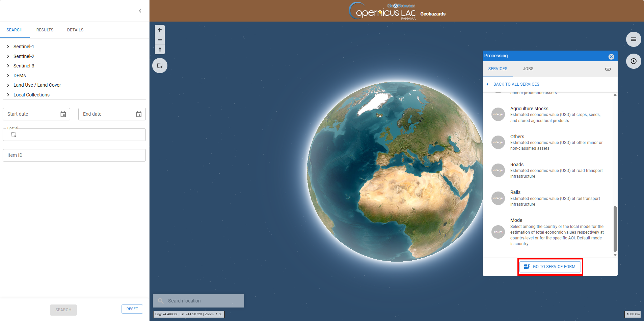Activate the map area selection tool
This screenshot has width=644, height=321.
(160, 66)
